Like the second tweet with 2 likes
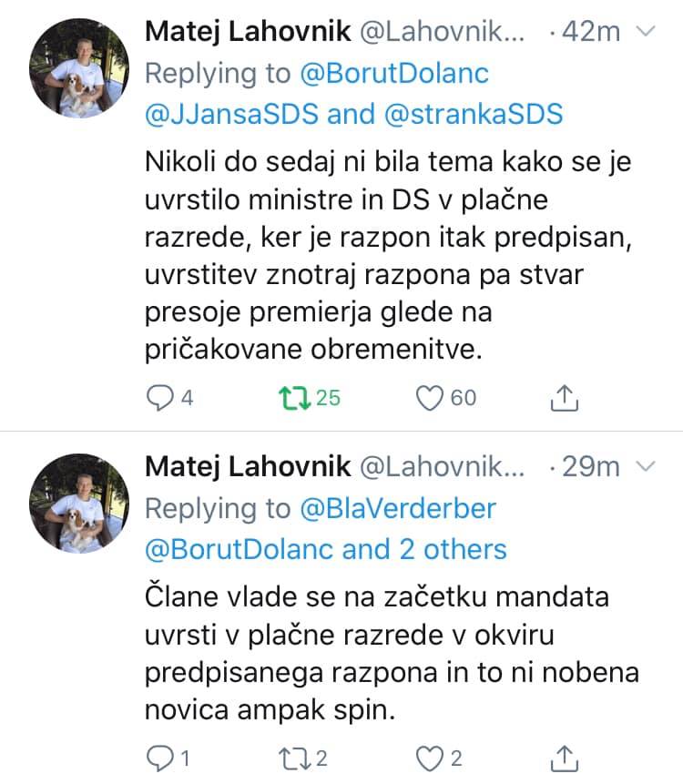 [428, 757]
